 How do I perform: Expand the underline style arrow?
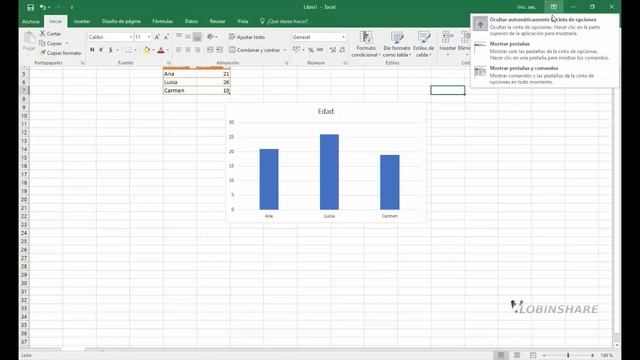[118, 50]
